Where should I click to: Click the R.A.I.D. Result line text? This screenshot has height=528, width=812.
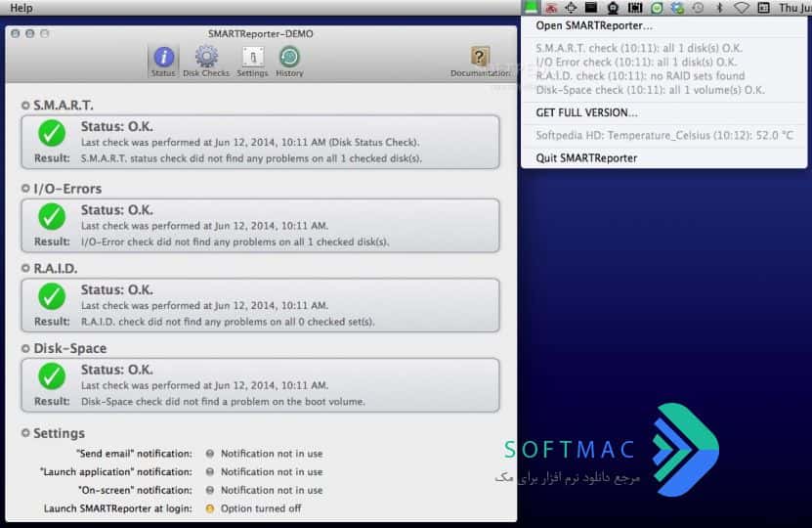pyautogui.click(x=228, y=322)
